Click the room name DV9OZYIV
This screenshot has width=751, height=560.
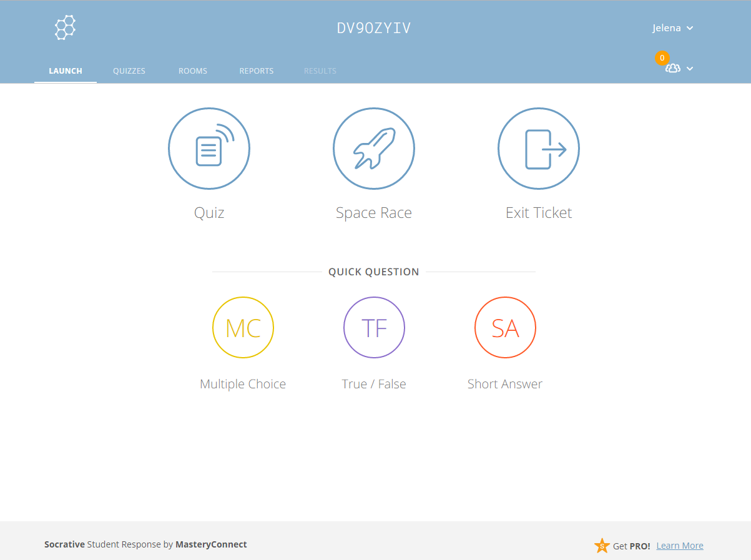point(374,28)
